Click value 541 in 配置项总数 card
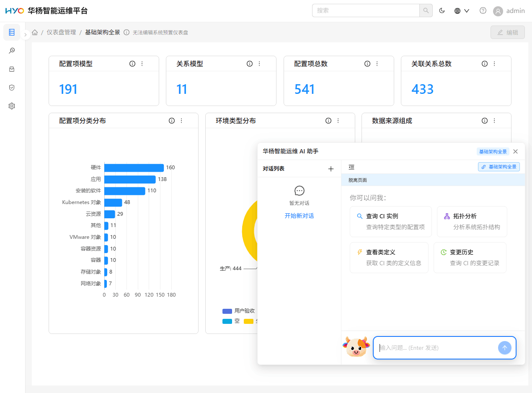Viewport: 532px width, 393px height. [305, 89]
